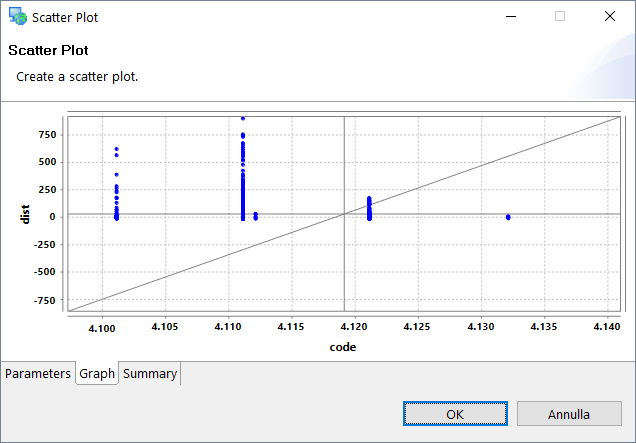
Task: Click the small point cluster at code 4.112
Action: 256,216
